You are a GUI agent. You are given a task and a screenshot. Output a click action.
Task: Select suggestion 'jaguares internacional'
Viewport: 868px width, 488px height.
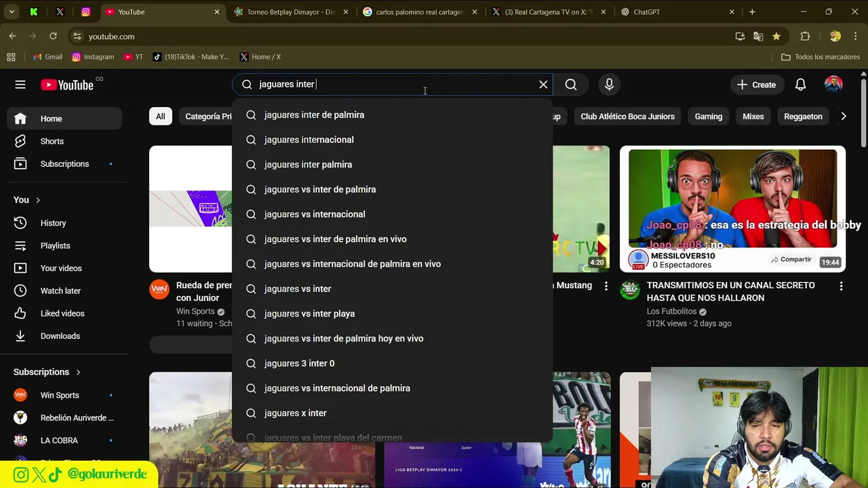(392, 140)
